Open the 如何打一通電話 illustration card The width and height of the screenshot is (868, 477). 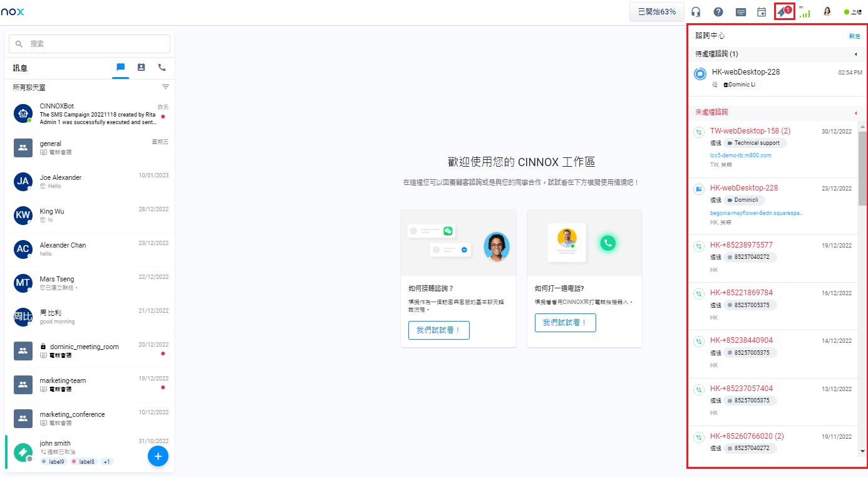[585, 243]
